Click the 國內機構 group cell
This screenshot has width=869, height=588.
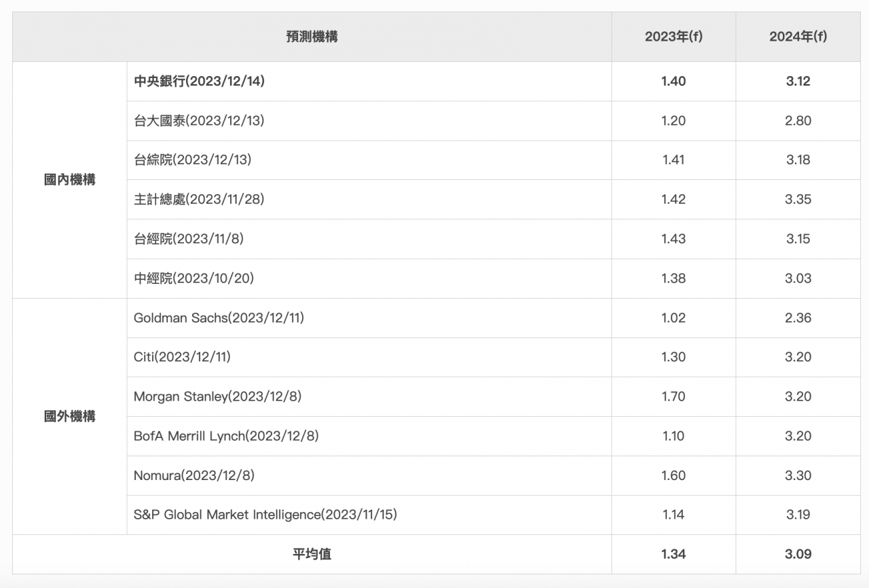click(x=69, y=180)
